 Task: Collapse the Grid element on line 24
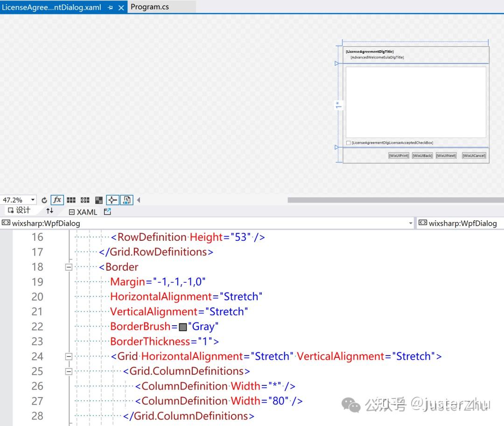[x=69, y=356]
